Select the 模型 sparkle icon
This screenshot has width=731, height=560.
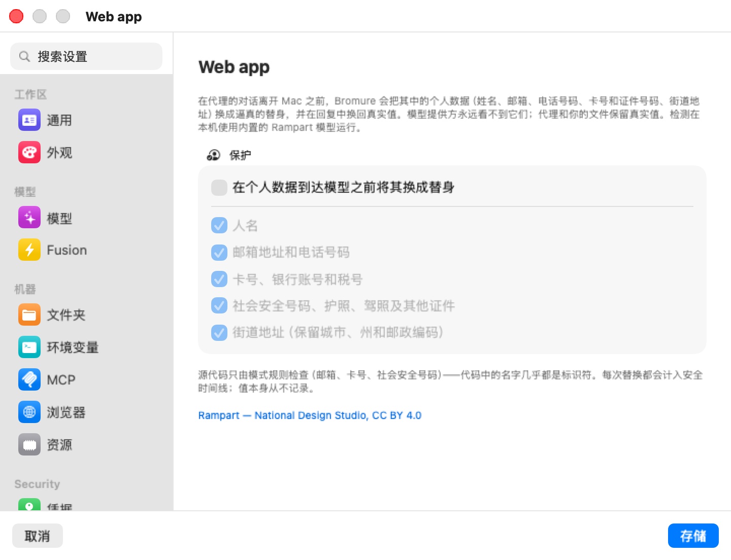click(x=29, y=218)
